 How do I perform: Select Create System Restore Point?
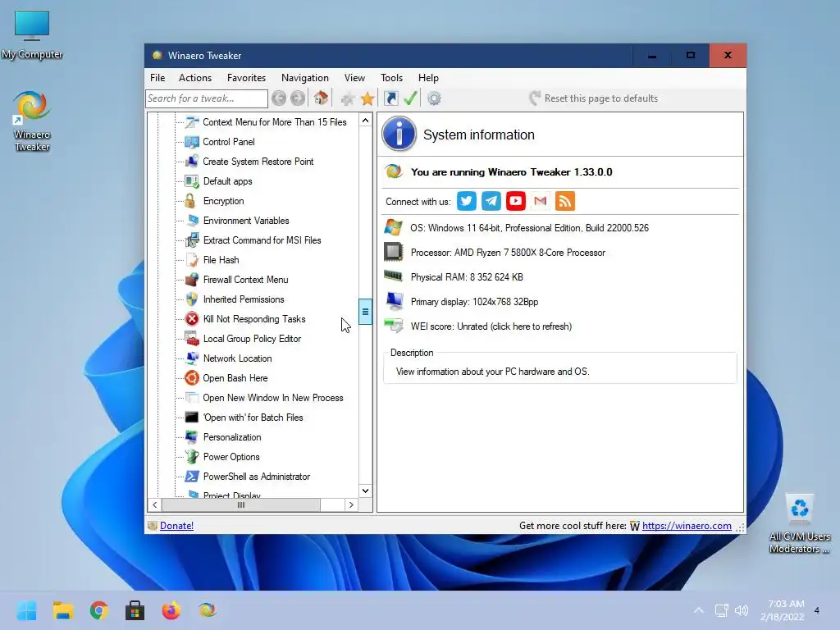pyautogui.click(x=258, y=162)
